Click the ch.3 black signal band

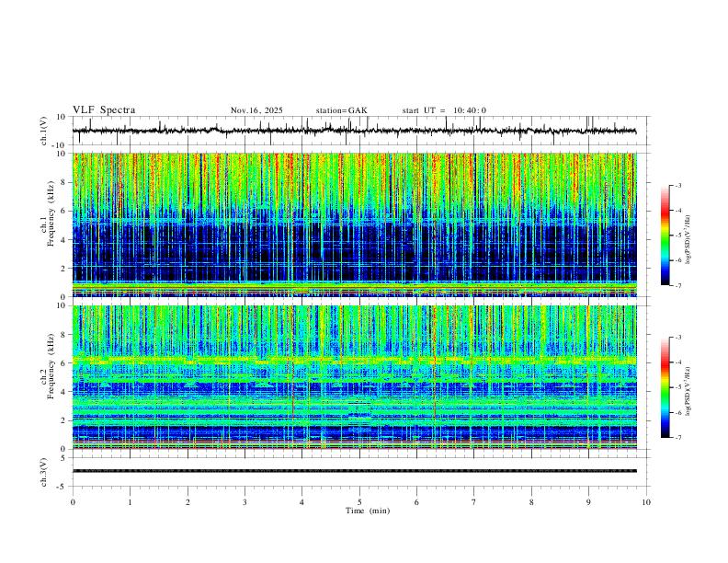coord(355,471)
